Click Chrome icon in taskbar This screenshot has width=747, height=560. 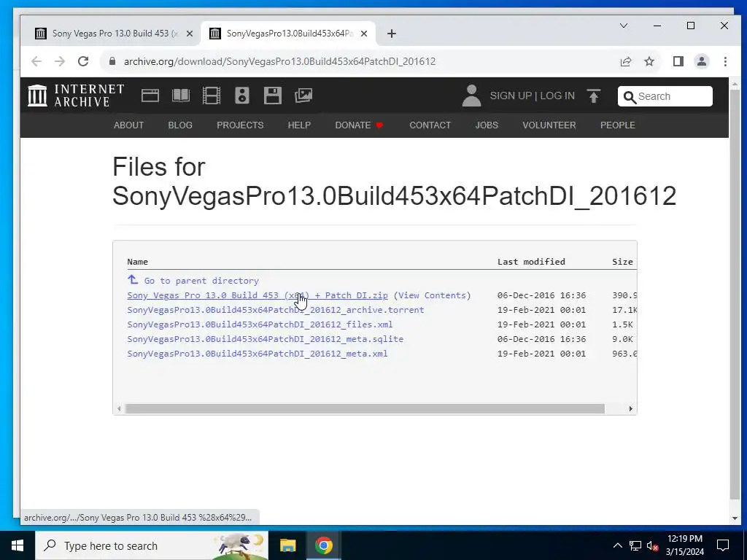click(x=323, y=545)
